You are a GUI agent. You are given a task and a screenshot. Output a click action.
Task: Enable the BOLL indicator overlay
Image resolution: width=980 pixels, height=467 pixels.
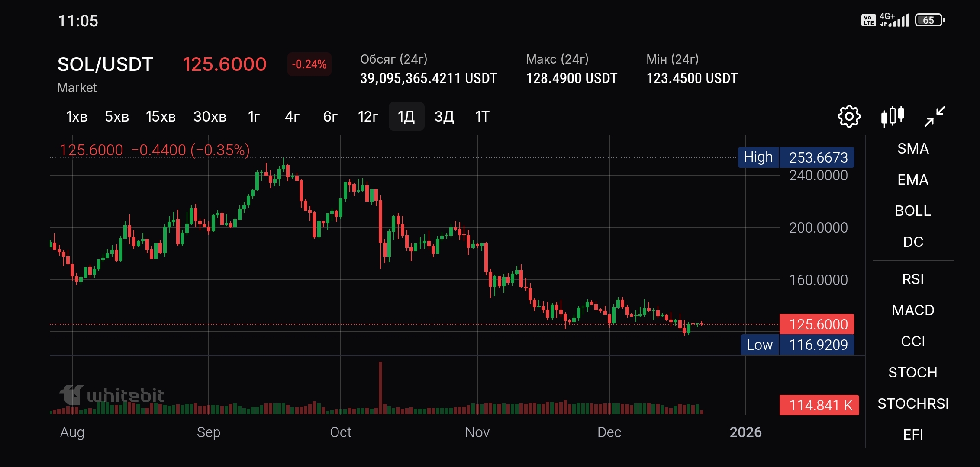pos(913,211)
